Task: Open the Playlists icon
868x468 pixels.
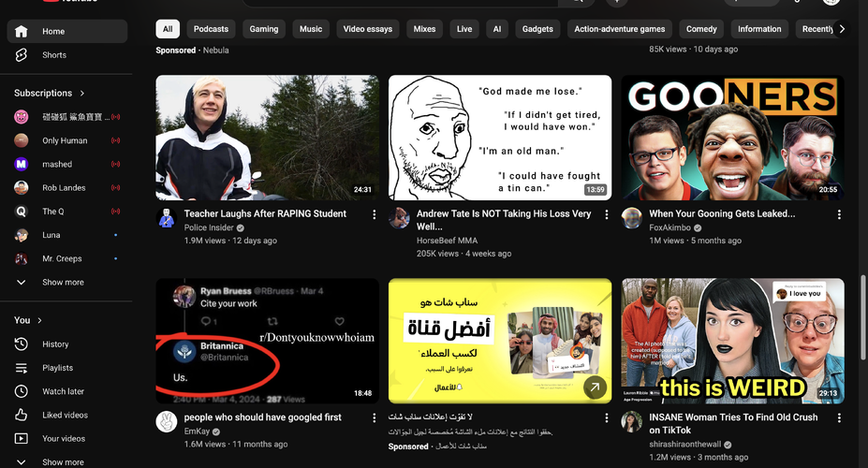Action: pos(21,368)
